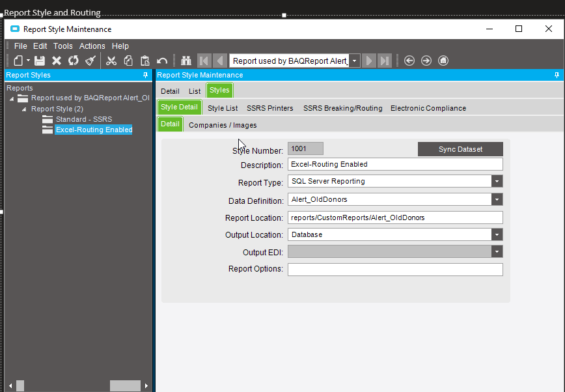Open the Report Type dropdown
The image size is (565, 392).
click(497, 182)
